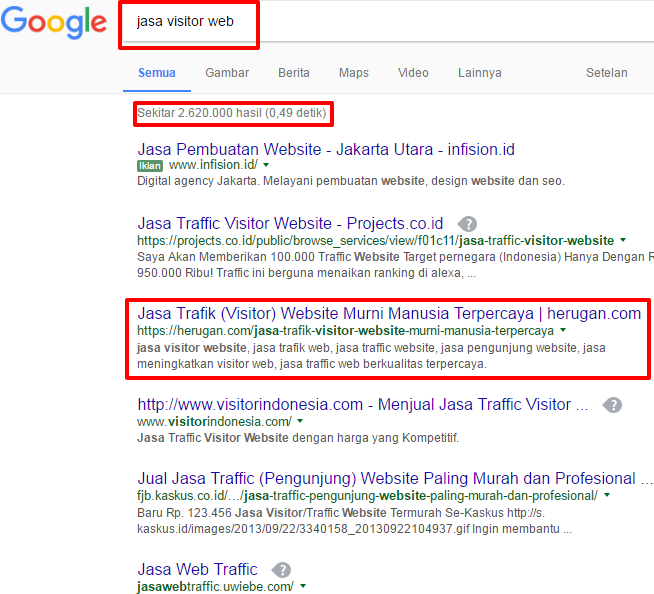Click 'jasa visitor website, jasa trafik web' snippet

[x=371, y=356]
